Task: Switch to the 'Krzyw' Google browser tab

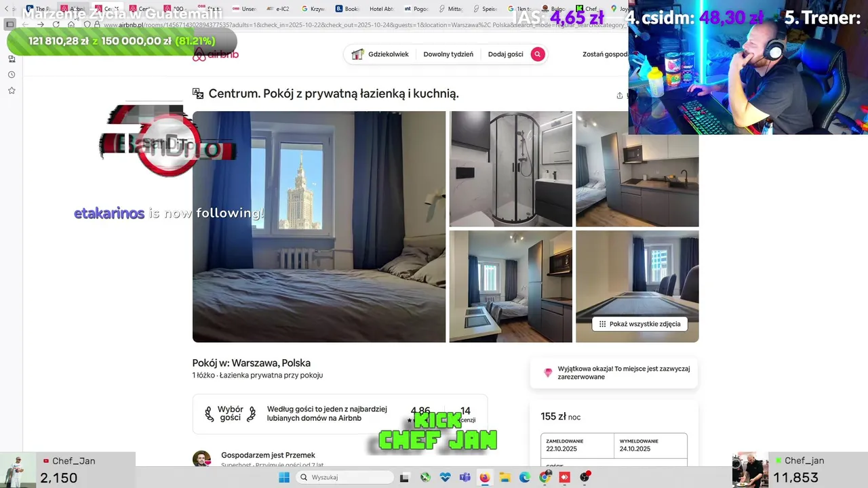Action: pyautogui.click(x=313, y=9)
